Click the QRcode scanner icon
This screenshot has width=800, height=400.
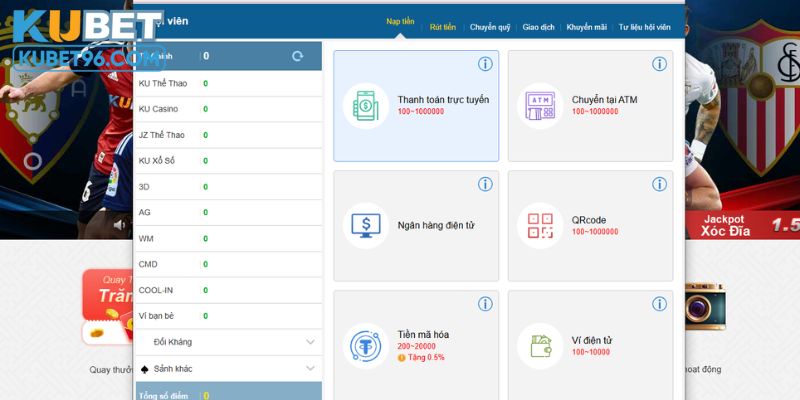540,225
